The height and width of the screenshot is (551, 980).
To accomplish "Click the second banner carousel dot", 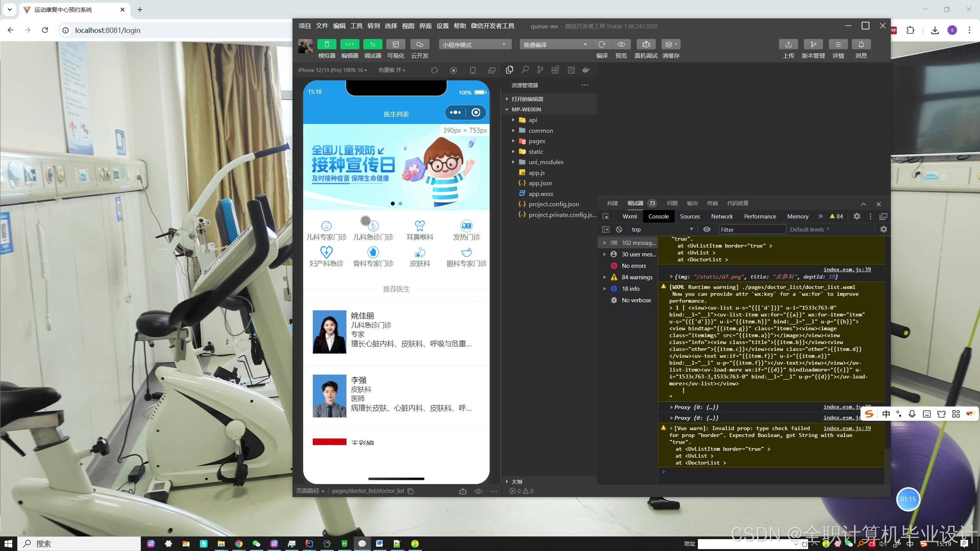I will click(x=400, y=204).
